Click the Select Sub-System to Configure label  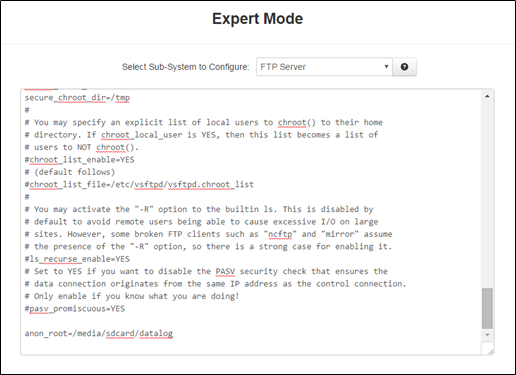[x=186, y=67]
